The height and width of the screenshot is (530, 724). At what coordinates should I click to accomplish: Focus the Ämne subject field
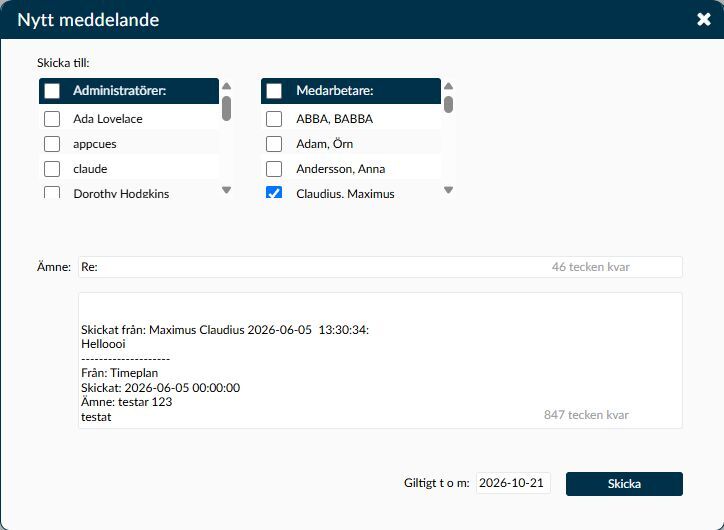pyautogui.click(x=380, y=267)
